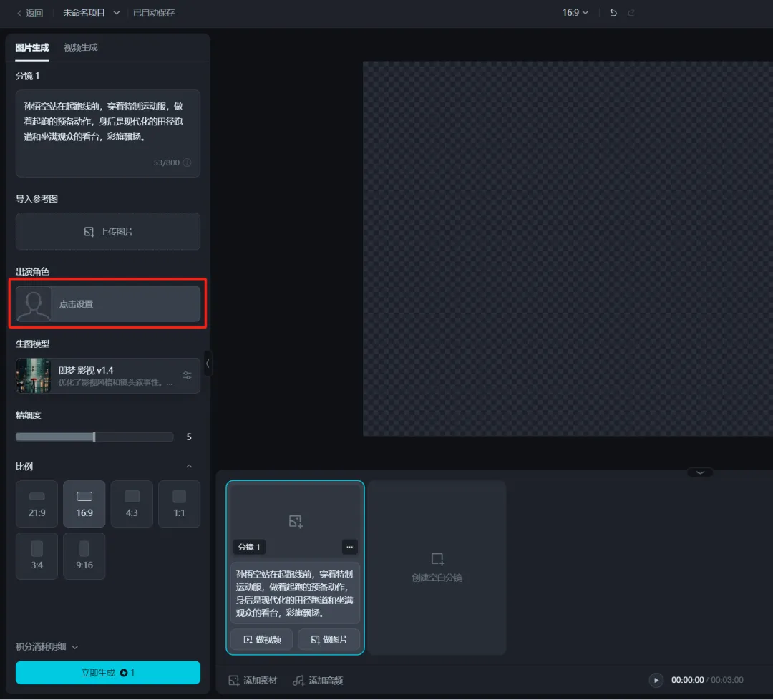Select the 1:1 aspect ratio
The width and height of the screenshot is (773, 700).
coord(179,504)
